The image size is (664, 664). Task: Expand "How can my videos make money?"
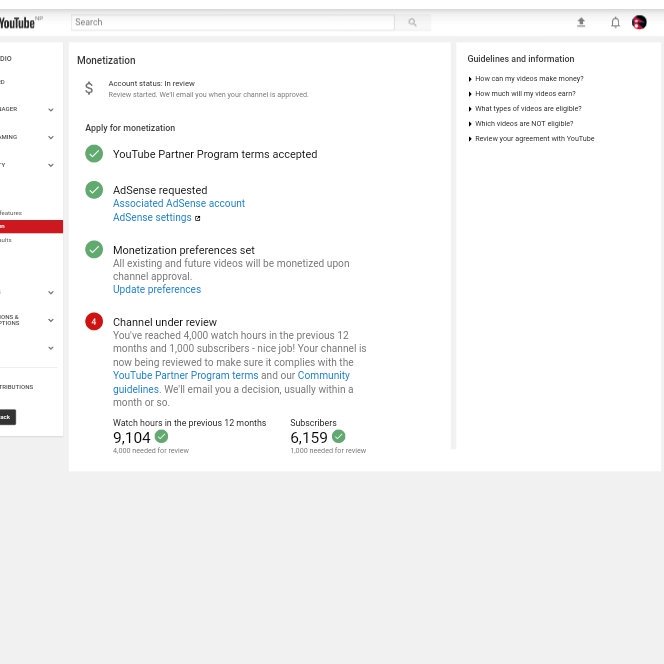[529, 79]
